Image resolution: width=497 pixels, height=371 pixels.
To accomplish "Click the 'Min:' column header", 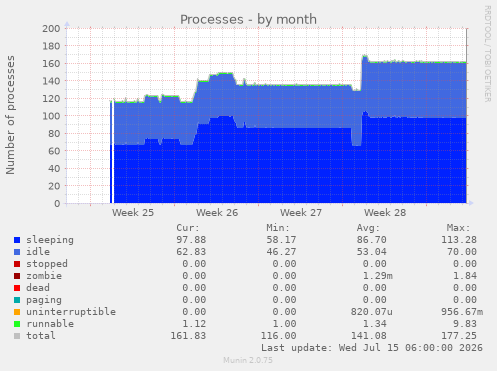I will tap(278, 228).
